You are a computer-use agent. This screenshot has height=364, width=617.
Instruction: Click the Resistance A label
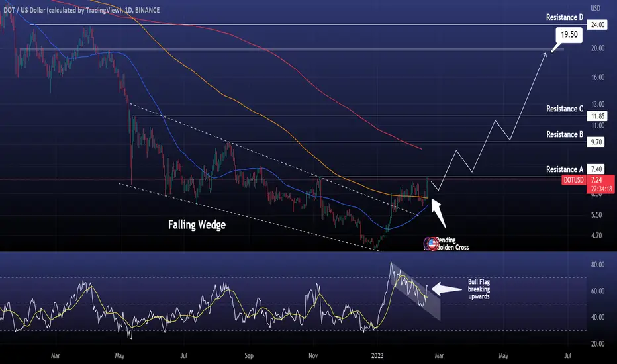point(564,169)
